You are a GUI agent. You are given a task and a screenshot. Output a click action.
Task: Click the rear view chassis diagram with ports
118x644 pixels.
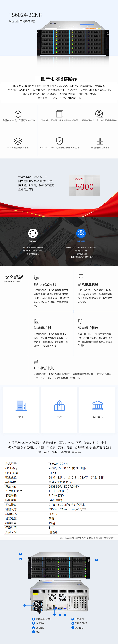[59, 597]
